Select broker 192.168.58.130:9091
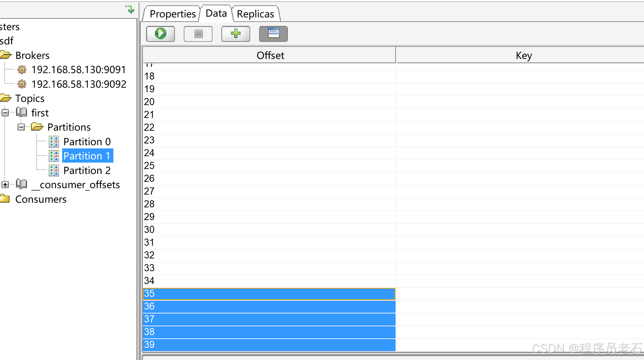This screenshot has width=644, height=360. pos(79,70)
